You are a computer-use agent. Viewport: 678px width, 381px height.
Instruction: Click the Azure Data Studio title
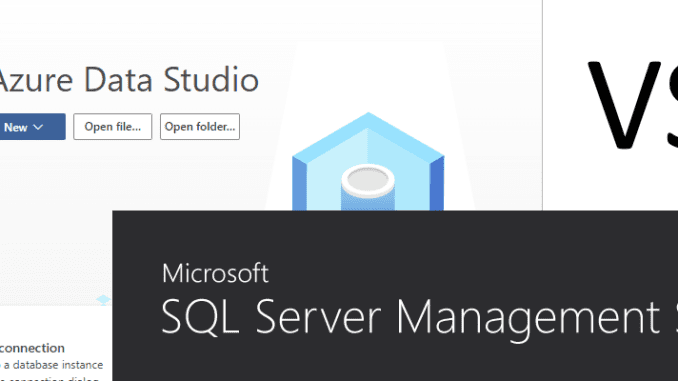pyautogui.click(x=128, y=80)
